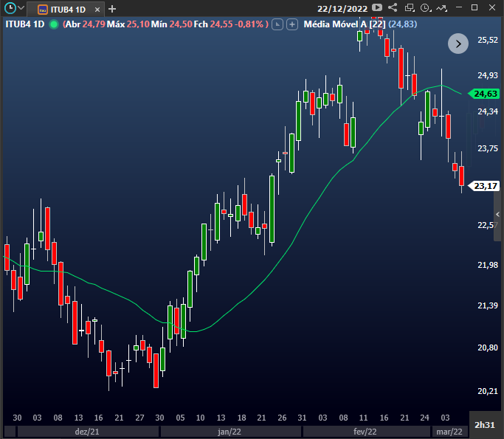Open the indicators trend line icon
Screen dimensions: 504x439
[442, 7]
